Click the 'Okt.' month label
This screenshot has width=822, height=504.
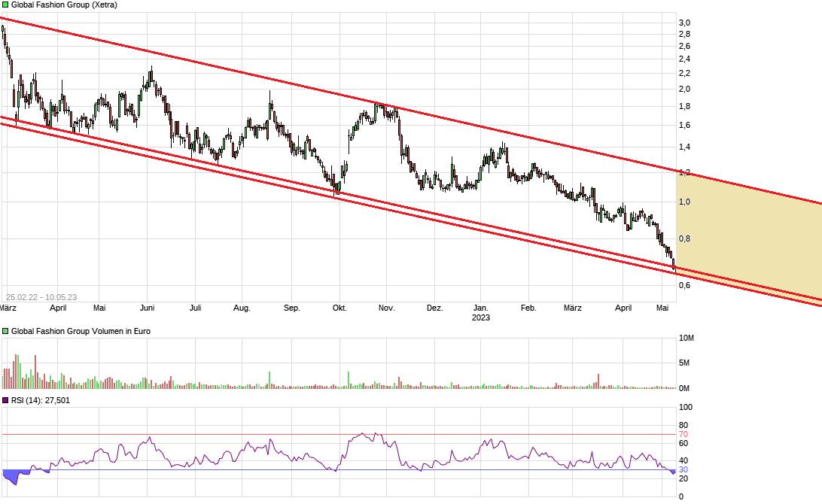pyautogui.click(x=339, y=308)
